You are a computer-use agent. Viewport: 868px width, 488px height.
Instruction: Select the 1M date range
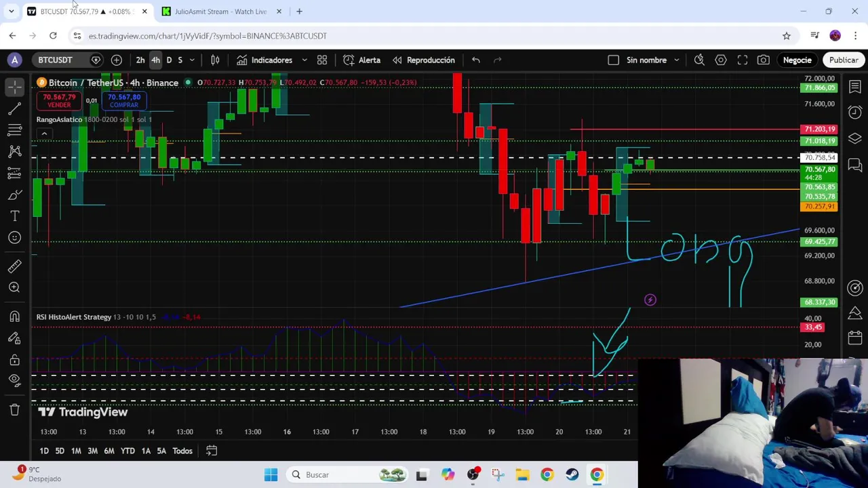coord(76,451)
